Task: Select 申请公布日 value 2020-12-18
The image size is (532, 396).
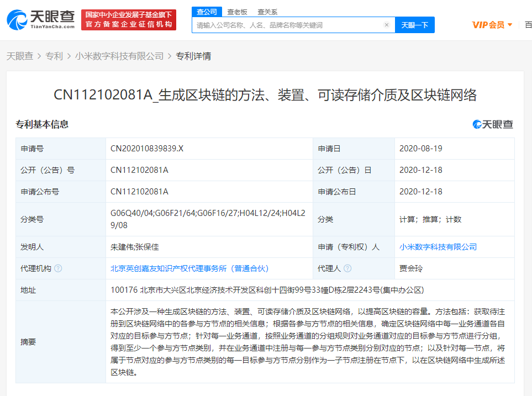Action: (x=421, y=192)
